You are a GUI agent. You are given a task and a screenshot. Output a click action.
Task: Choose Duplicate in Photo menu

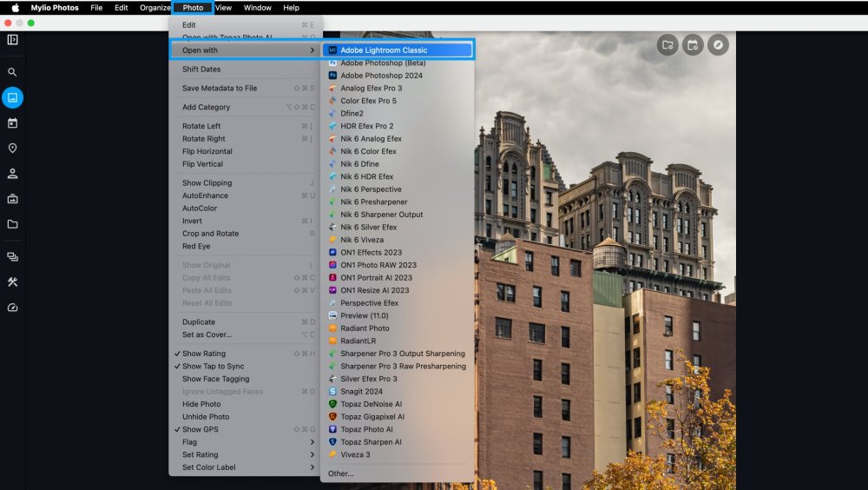[245, 322]
